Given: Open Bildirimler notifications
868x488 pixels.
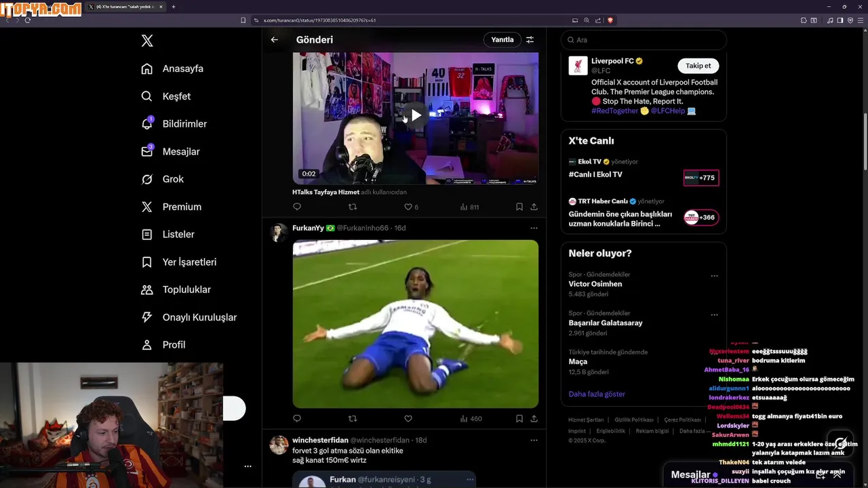Looking at the screenshot, I should [x=174, y=124].
